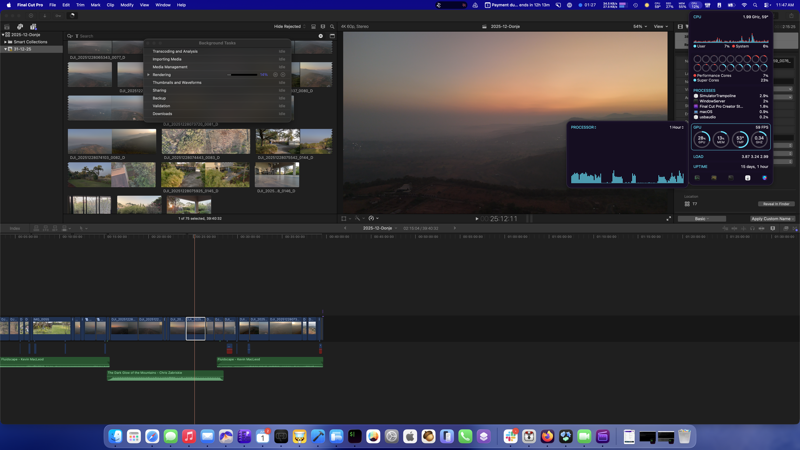800x450 pixels.
Task: Toggle headphone solo icon in timeline
Action: pyautogui.click(x=753, y=229)
